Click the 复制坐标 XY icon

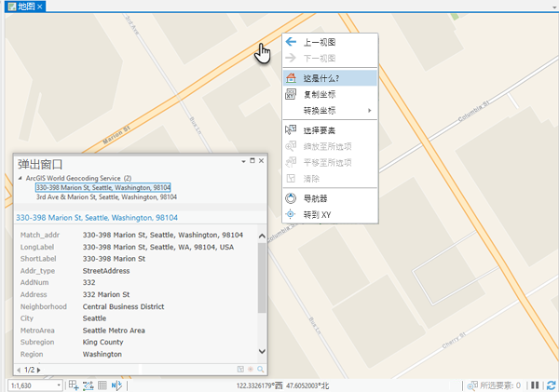pyautogui.click(x=291, y=94)
